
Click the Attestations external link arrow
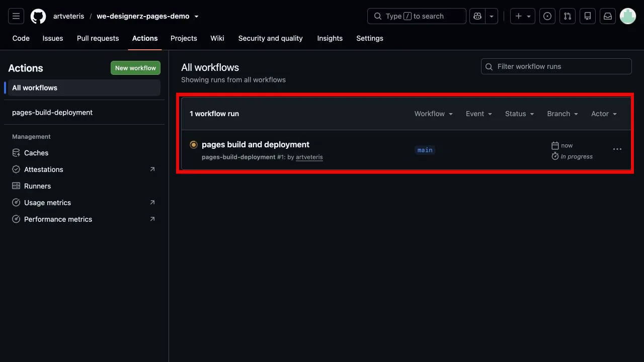click(152, 169)
